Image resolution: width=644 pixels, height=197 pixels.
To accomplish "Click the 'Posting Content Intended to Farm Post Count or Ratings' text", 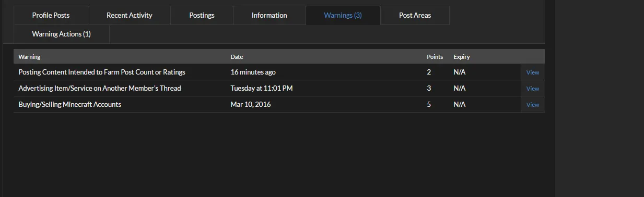I will point(102,72).
